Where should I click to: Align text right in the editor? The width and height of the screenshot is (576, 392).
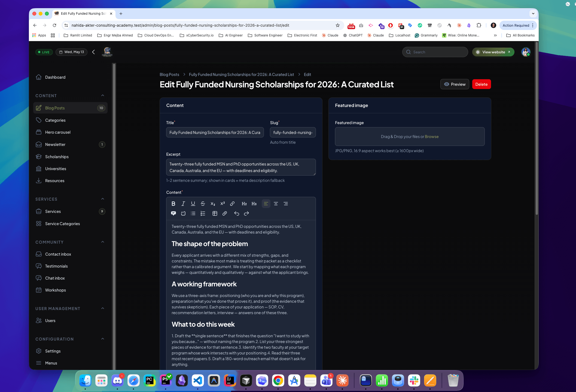[286, 204]
